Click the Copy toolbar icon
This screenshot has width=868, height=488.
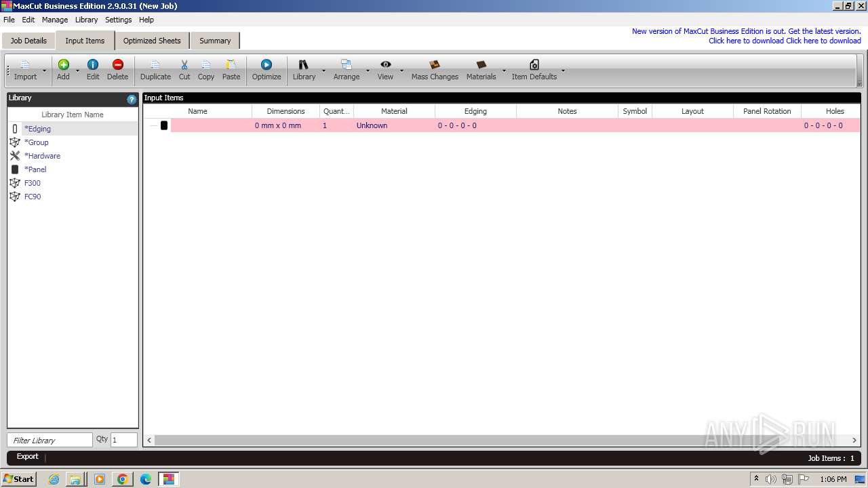pyautogui.click(x=206, y=64)
